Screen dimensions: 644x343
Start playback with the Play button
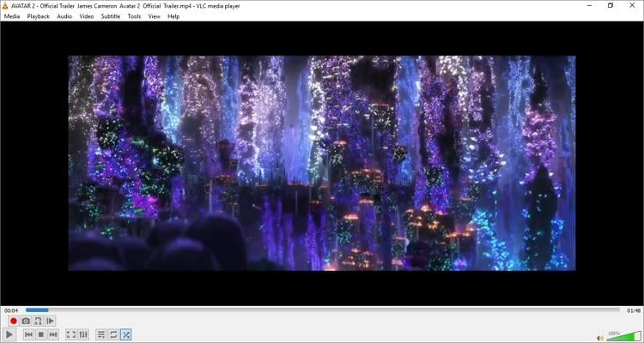coord(9,334)
